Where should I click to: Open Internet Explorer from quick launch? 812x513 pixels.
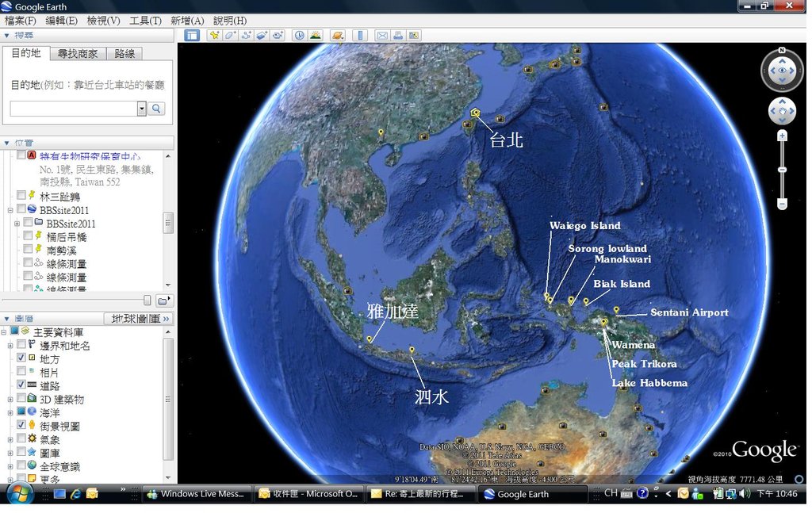(x=75, y=494)
